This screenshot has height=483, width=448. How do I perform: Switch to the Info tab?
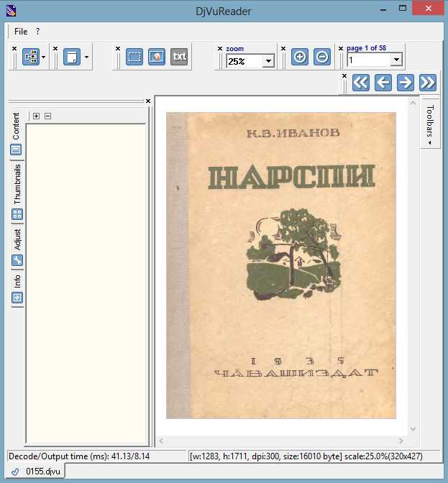click(x=17, y=289)
